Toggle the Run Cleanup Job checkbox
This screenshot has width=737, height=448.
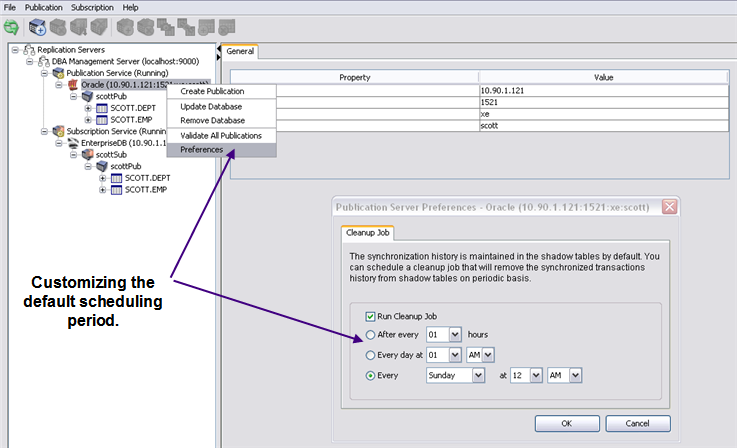pyautogui.click(x=370, y=316)
